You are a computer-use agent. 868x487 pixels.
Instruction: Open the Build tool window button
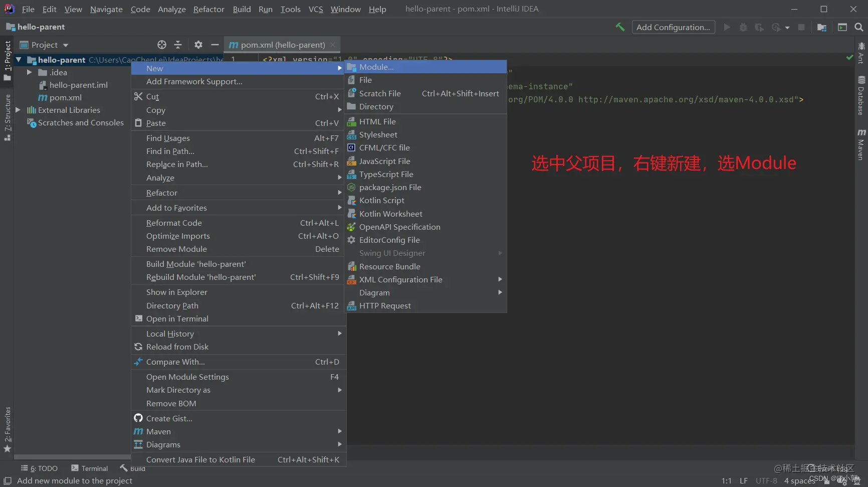click(x=133, y=468)
